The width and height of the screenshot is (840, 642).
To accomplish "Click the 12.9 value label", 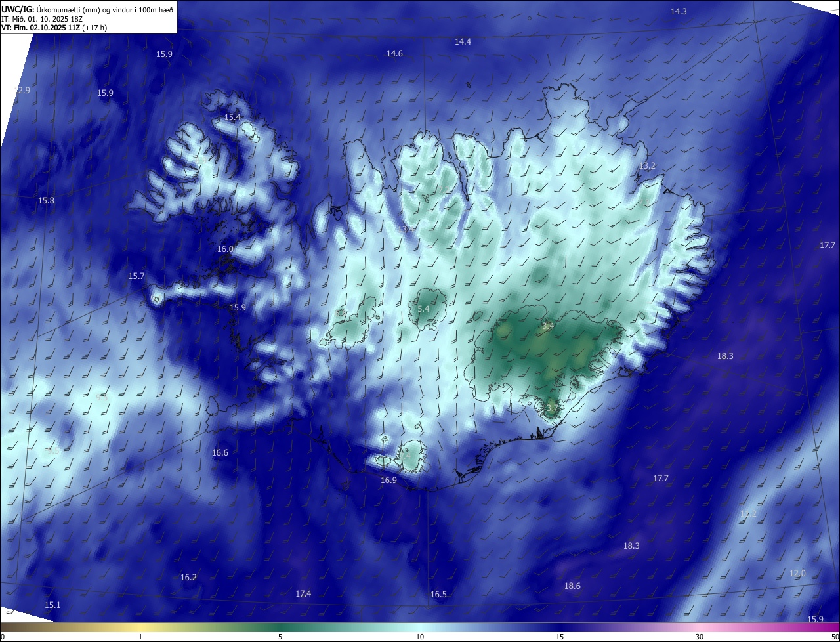I will pos(22,90).
